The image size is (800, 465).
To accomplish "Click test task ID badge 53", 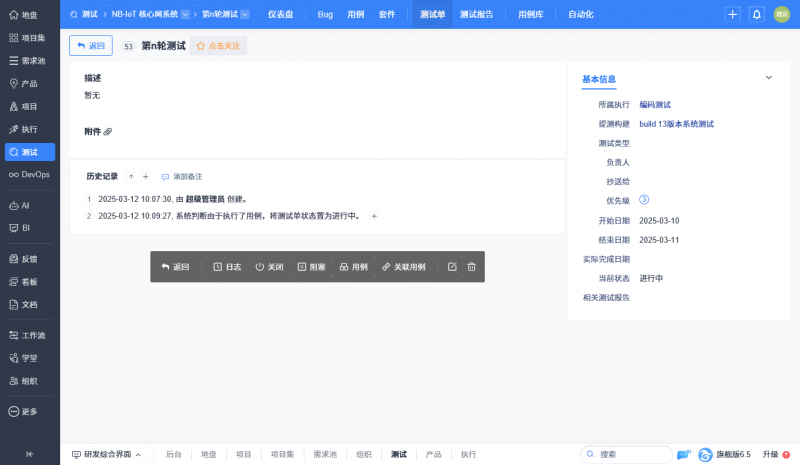I will coord(128,46).
